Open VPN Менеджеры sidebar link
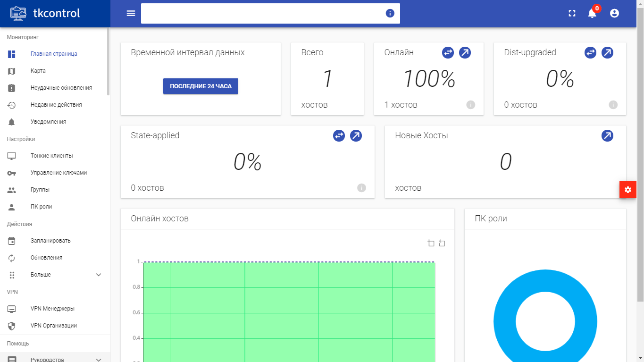644x362 pixels. [x=52, y=309]
